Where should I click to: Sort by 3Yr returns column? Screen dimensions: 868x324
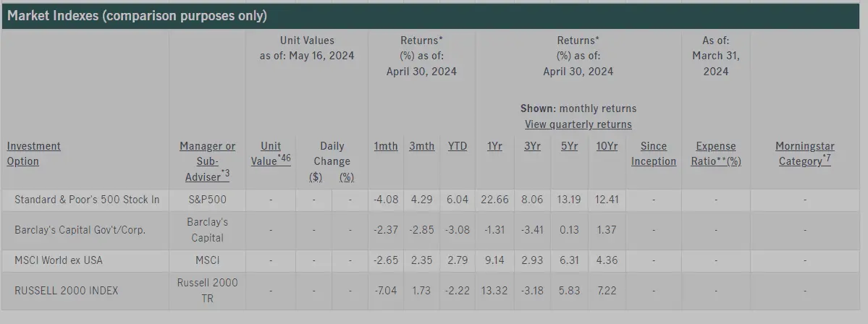point(531,146)
